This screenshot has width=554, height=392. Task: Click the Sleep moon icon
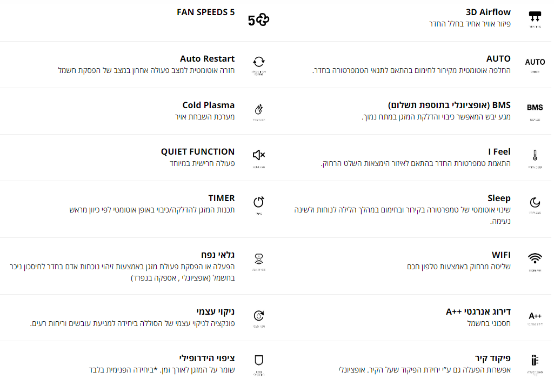click(535, 202)
